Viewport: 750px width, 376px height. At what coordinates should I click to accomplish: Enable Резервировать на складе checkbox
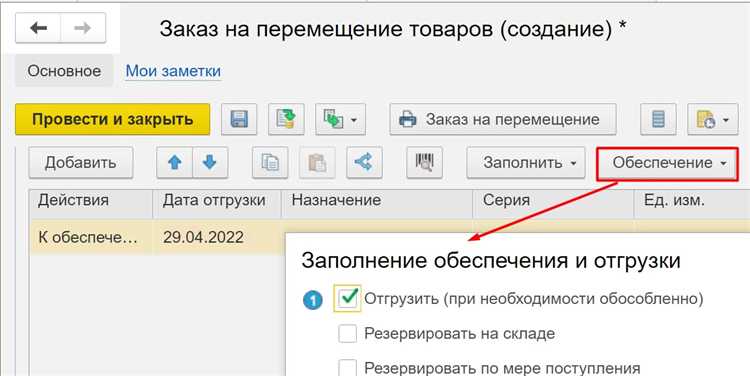347,334
